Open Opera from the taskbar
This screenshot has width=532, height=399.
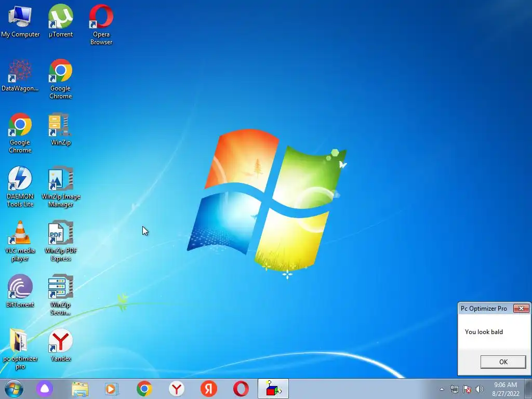click(x=241, y=389)
